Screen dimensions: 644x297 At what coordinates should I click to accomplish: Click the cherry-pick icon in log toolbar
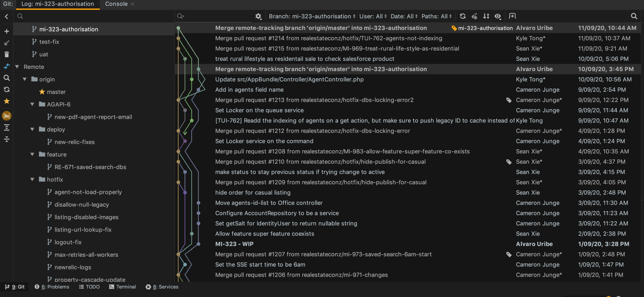coord(474,16)
